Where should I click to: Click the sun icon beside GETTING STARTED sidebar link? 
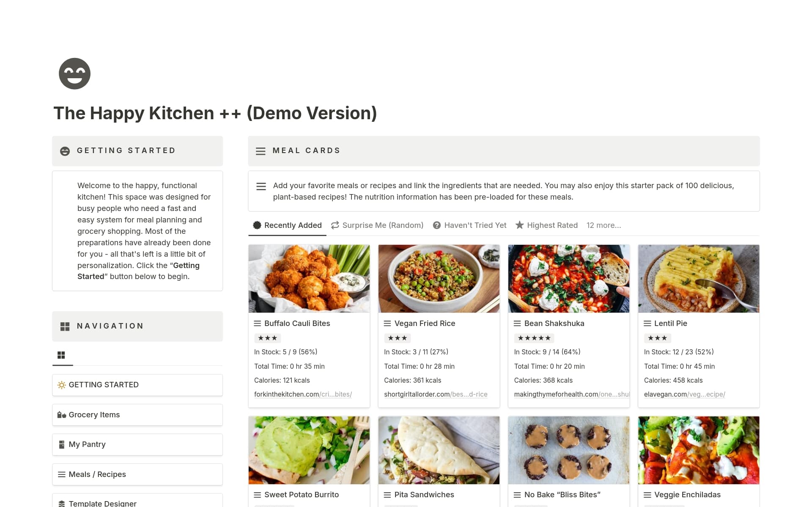62,385
